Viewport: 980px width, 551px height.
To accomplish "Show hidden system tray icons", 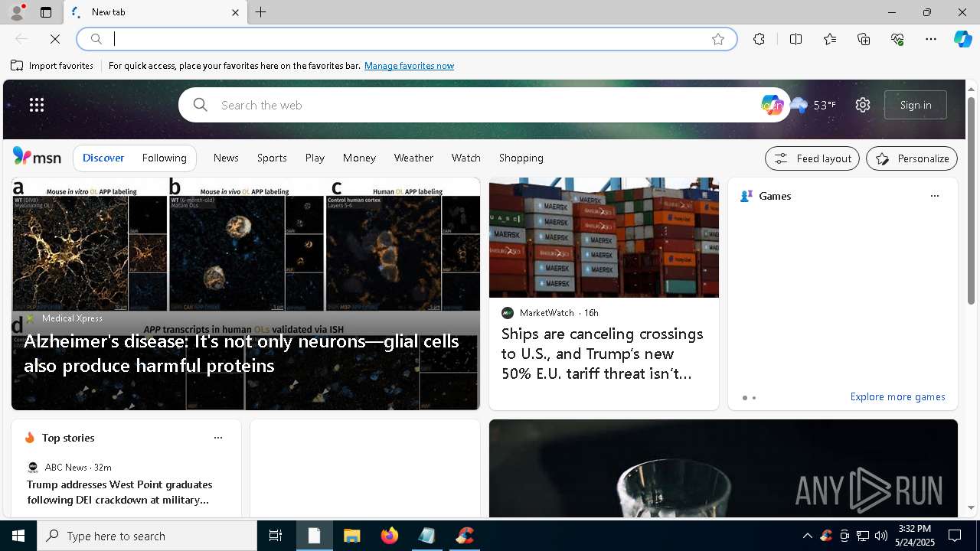I will pyautogui.click(x=807, y=536).
